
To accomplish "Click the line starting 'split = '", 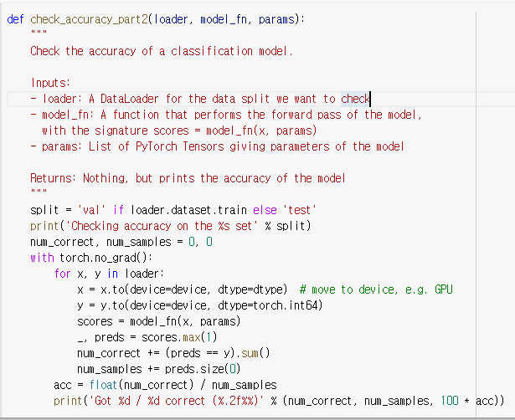I will click(x=173, y=210).
